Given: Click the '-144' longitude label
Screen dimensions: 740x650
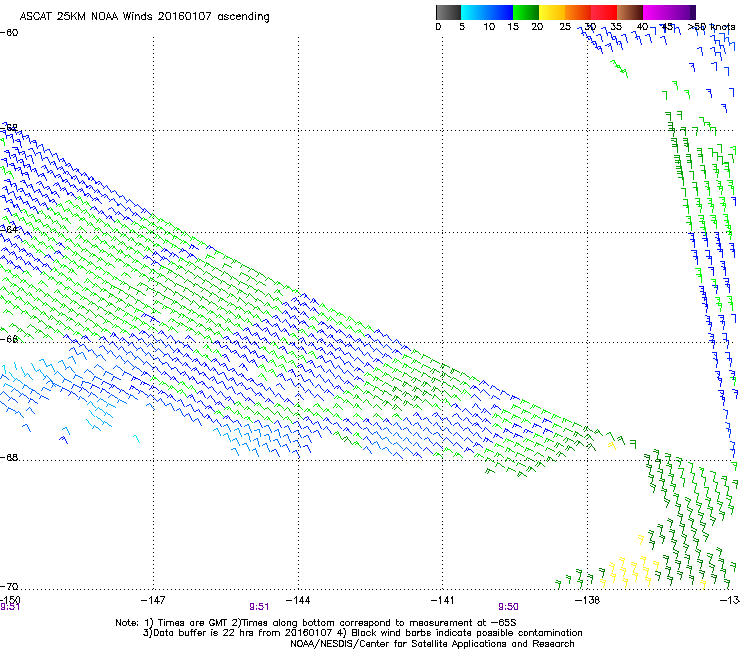Looking at the screenshot, I should pos(298,600).
